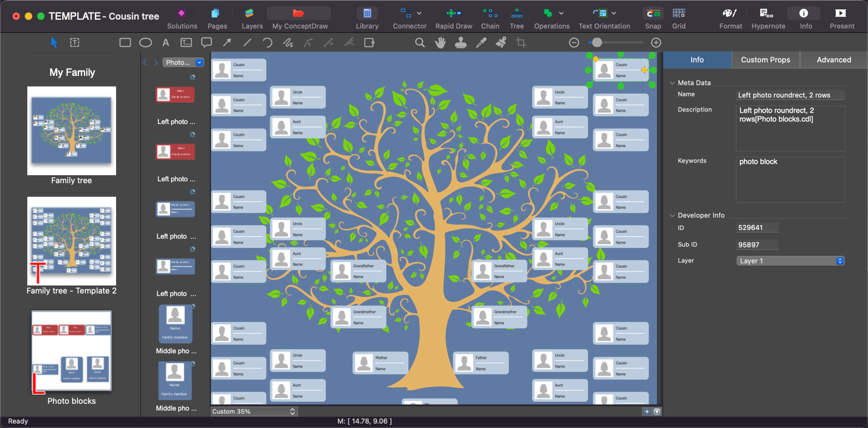Select the Mother photo block on canvas
Image resolution: width=868 pixels, height=428 pixels.
click(380, 363)
